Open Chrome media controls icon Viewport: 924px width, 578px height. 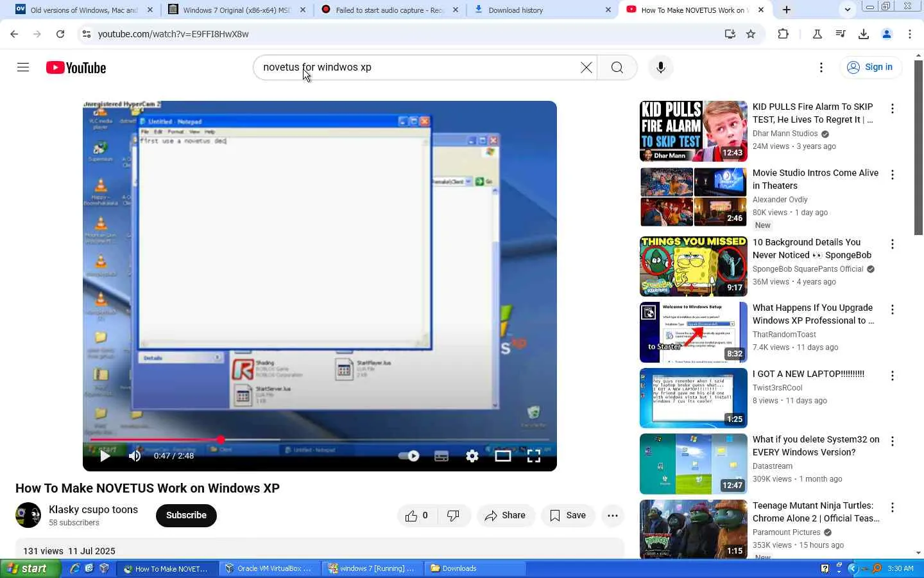pyautogui.click(x=841, y=34)
